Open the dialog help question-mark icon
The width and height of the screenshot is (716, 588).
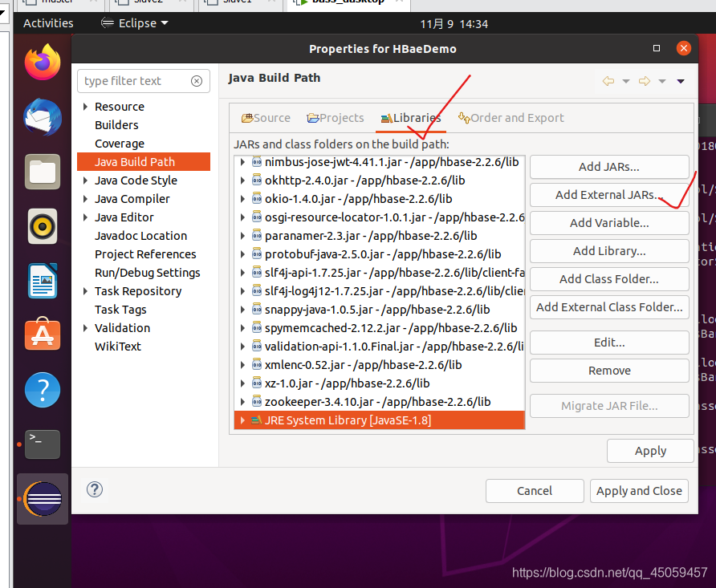[x=95, y=489]
